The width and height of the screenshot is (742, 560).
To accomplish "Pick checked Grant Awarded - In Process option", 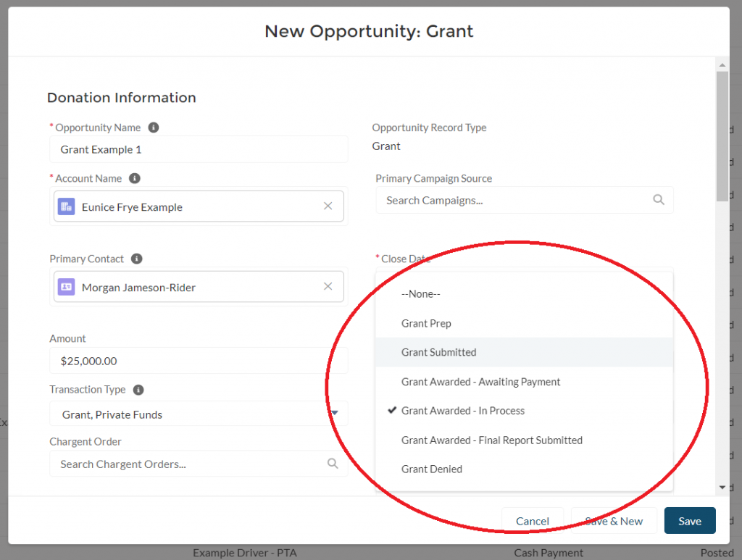I will tap(462, 411).
